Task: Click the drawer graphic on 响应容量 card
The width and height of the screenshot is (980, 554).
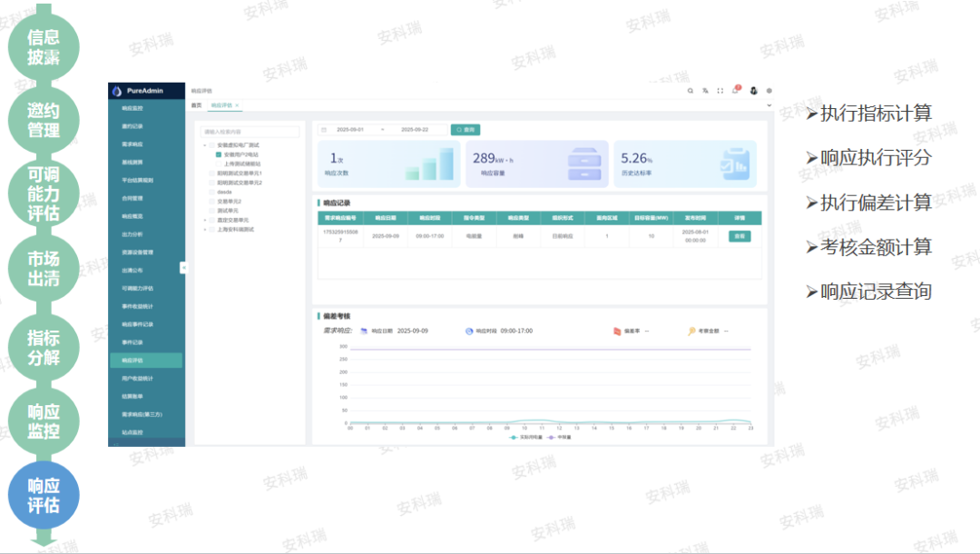Action: 584,163
